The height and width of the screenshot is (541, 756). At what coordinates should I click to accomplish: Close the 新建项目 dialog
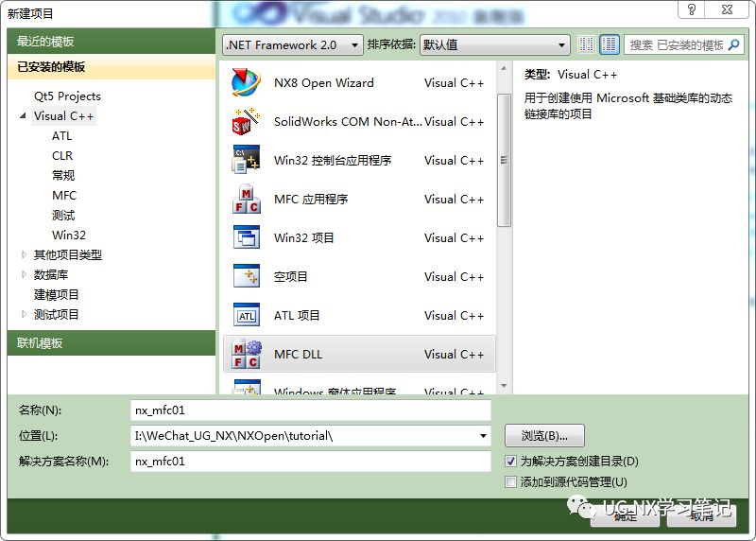(727, 9)
